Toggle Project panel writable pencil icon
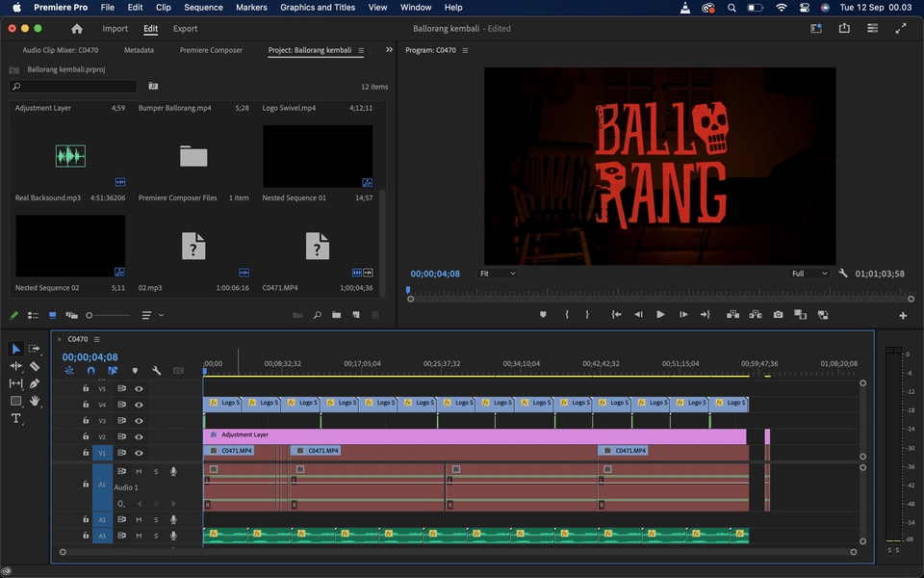 [14, 316]
